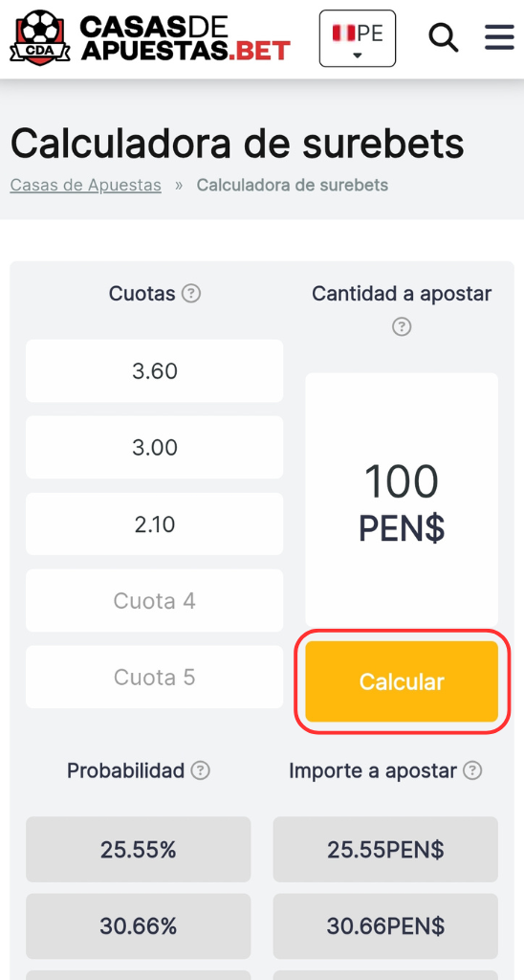Click the help icon beside Probabilidad
Image resolution: width=524 pixels, height=980 pixels.
point(200,770)
